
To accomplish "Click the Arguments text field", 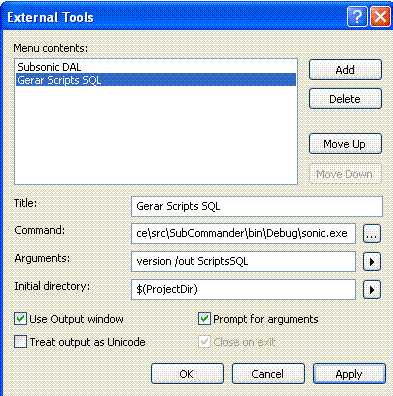I will pos(243,261).
